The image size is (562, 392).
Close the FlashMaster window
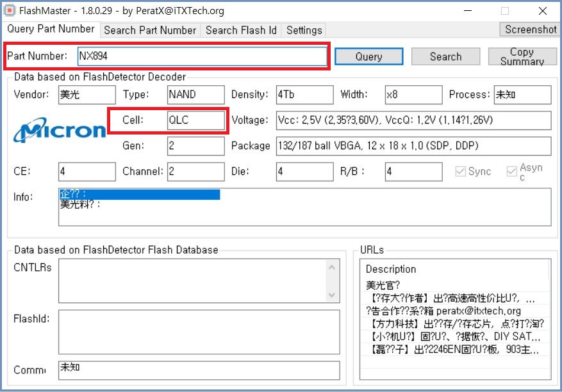(x=543, y=11)
